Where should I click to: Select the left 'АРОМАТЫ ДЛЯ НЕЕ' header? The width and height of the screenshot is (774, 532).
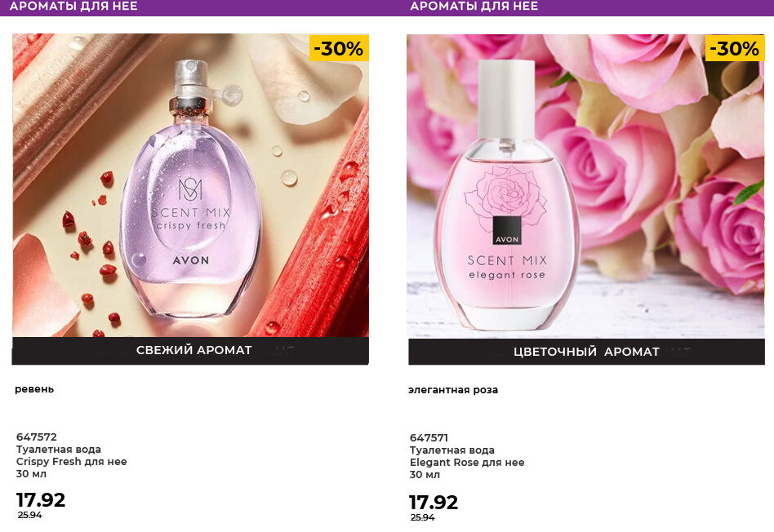click(73, 7)
